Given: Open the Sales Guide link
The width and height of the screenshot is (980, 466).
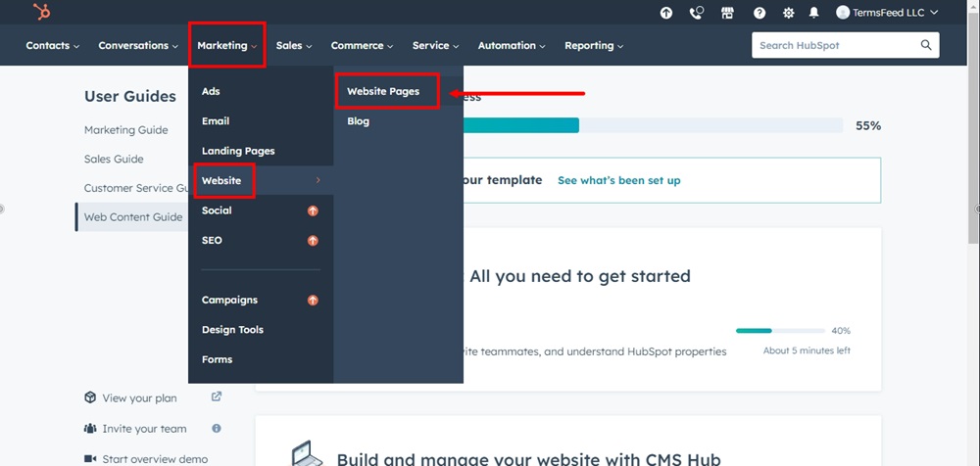Looking at the screenshot, I should point(114,160).
